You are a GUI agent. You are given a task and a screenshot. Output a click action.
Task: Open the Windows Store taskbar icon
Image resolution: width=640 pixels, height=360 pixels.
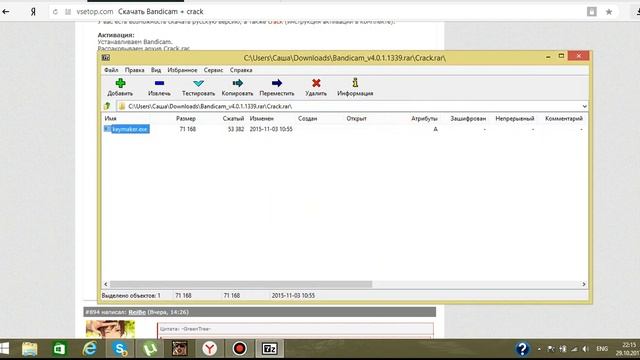(60, 349)
